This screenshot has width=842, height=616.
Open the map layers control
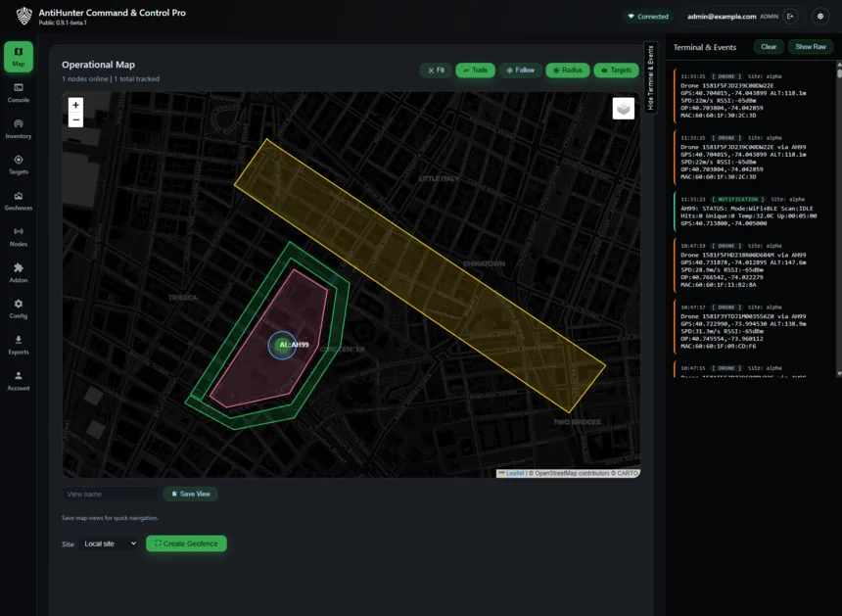623,109
